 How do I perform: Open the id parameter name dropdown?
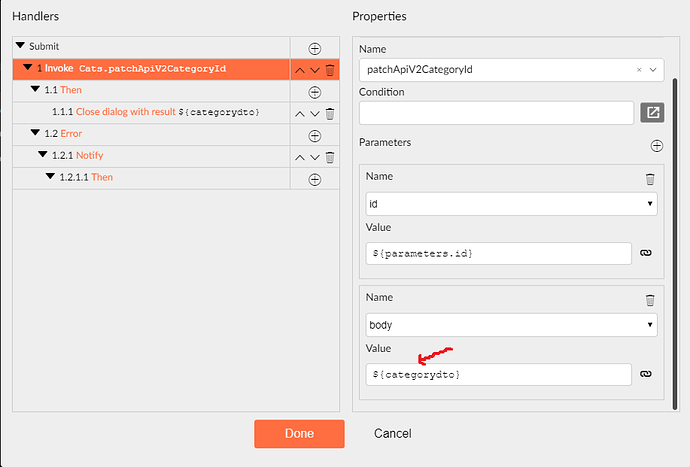(x=511, y=204)
